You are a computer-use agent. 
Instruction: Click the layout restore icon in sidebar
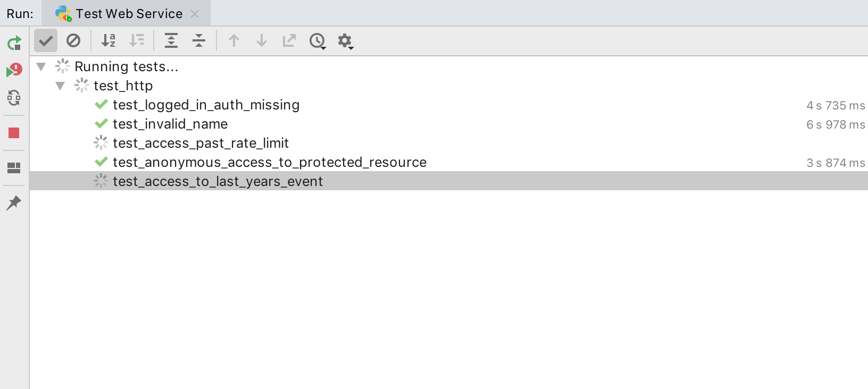[14, 168]
